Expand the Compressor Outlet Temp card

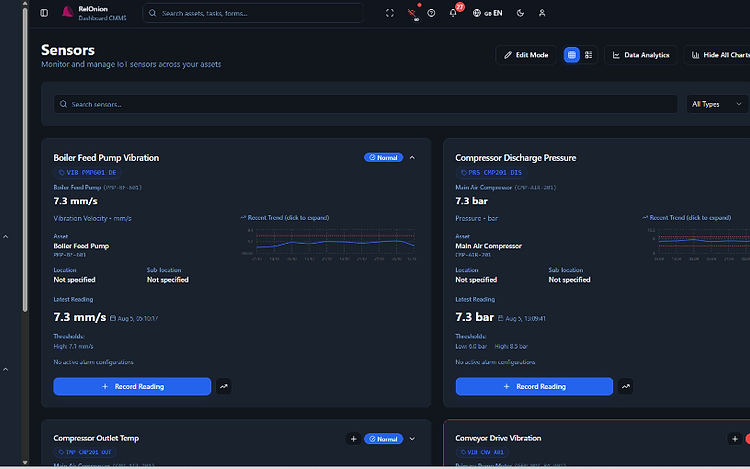pos(412,439)
